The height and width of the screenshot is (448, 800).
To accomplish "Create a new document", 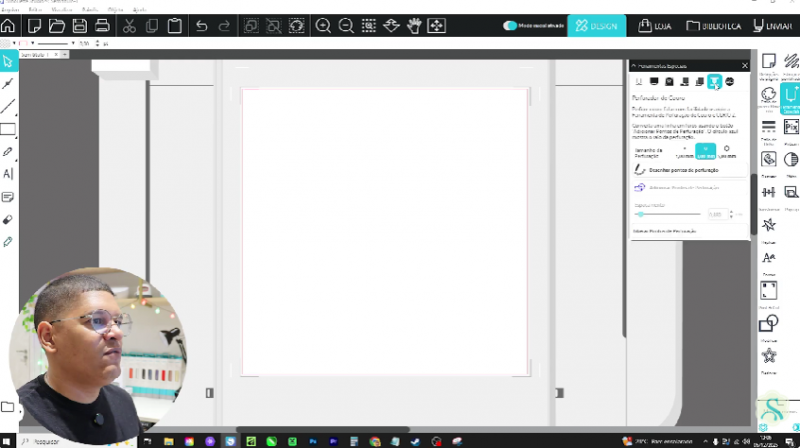I will (35, 26).
